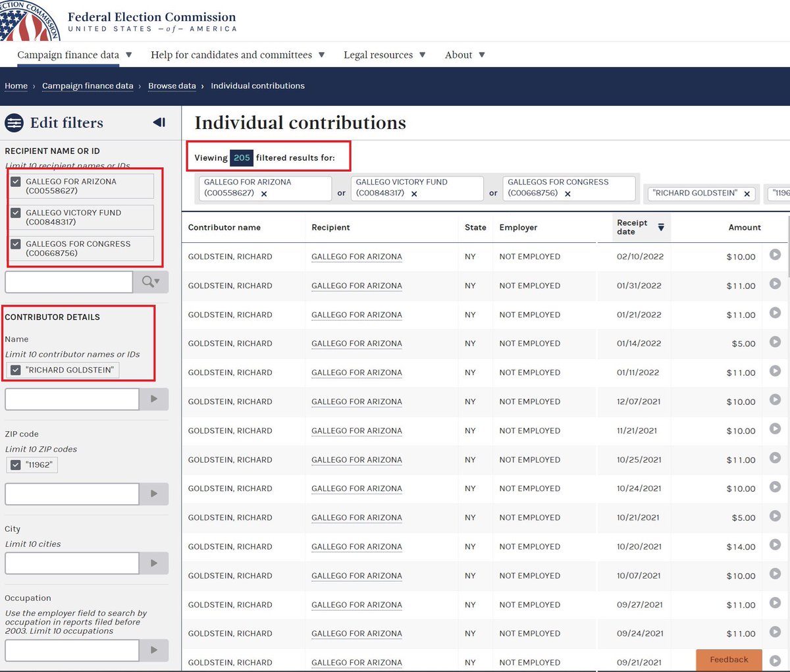
Task: Uncheck GALLEGOS FOR CONGRESS recipient checkbox
Action: point(16,244)
